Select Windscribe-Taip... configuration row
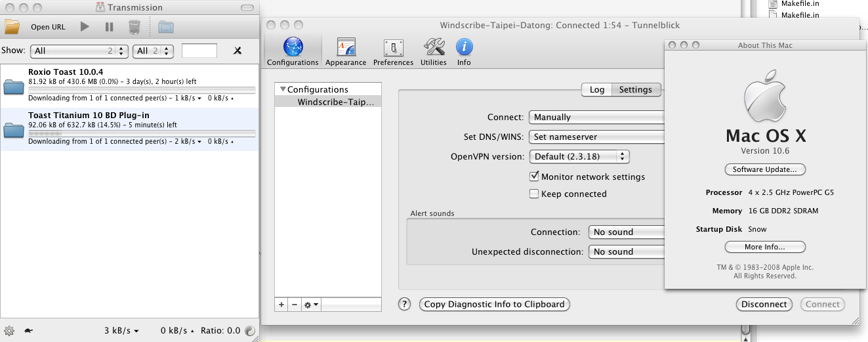 click(328, 102)
